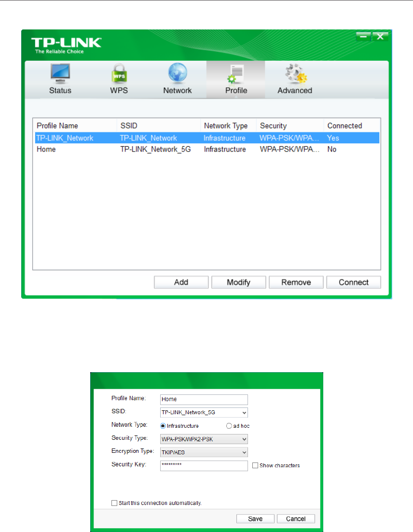Viewport: 413px width, 532px height.
Task: Open the Network globe icon
Action: [x=178, y=73]
